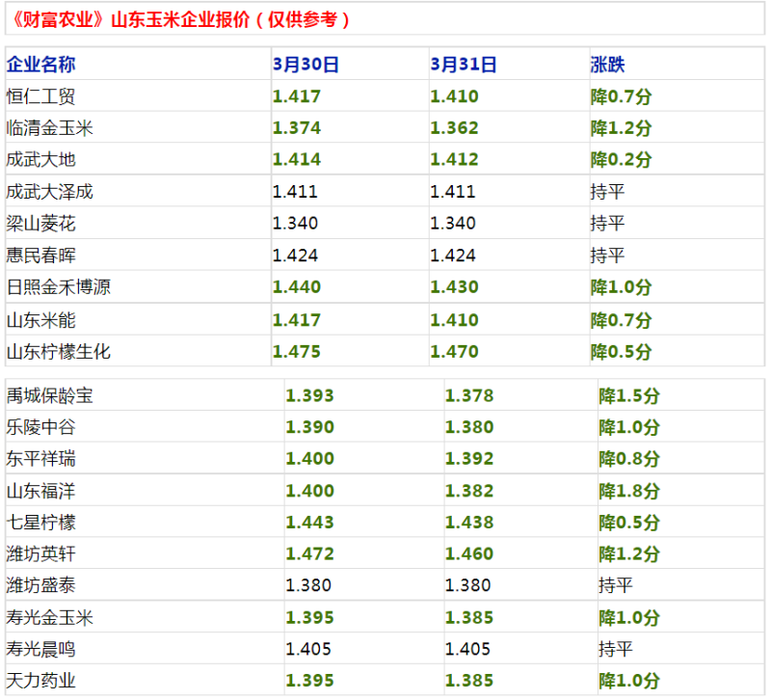Click 乐陵中谷 March 30 price 1.390
771x700 pixels.
tap(309, 427)
